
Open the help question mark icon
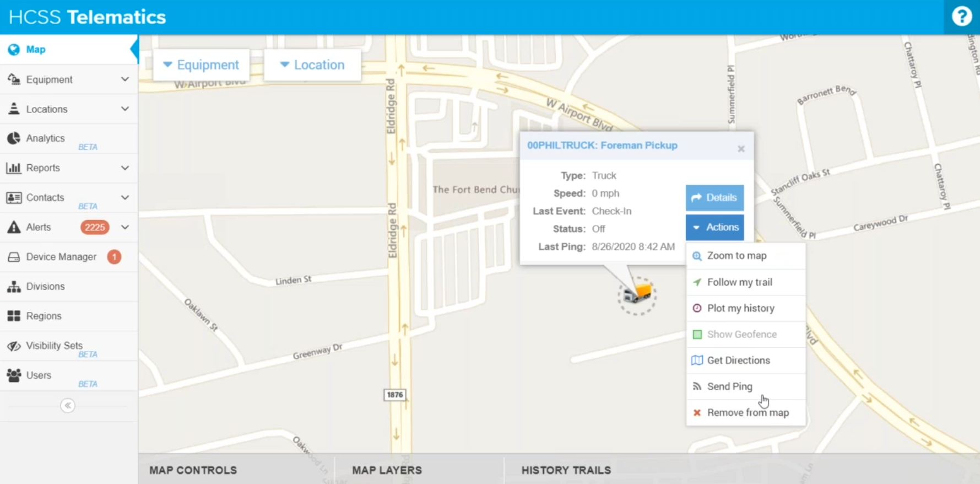[961, 17]
